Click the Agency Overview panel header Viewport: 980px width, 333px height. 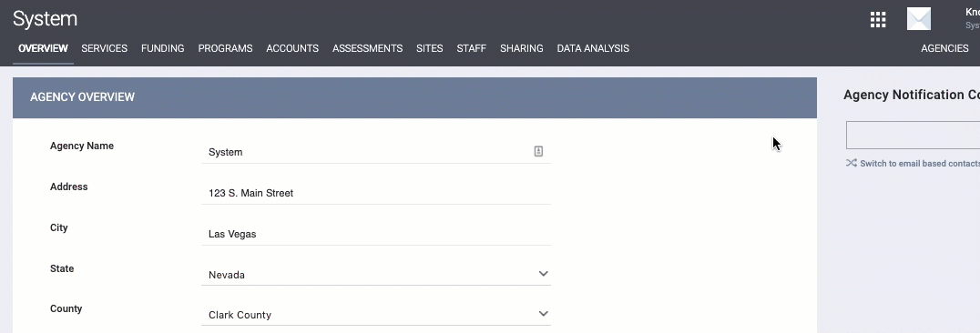click(x=414, y=97)
